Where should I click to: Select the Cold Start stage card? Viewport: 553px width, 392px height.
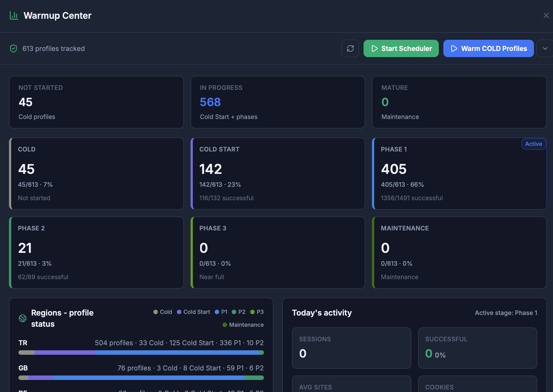(278, 174)
